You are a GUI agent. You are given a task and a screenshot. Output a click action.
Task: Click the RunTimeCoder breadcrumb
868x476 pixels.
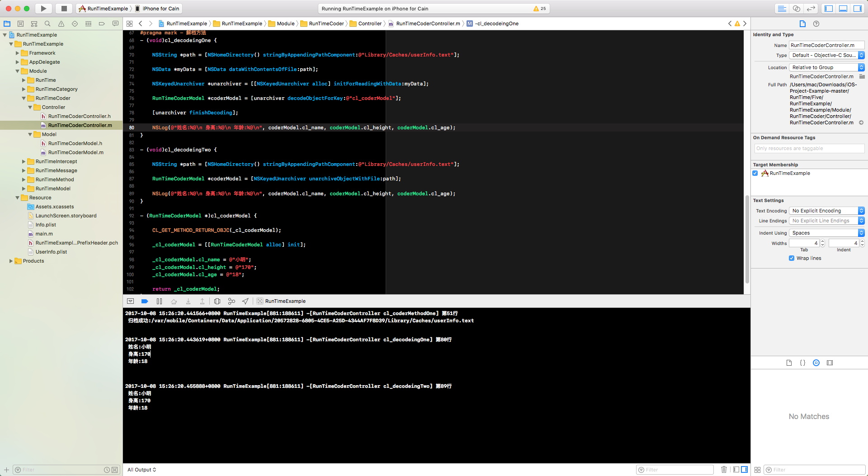point(322,24)
